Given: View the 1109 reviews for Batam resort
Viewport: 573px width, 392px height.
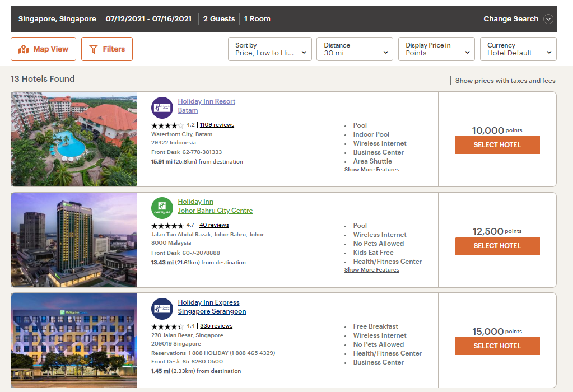Looking at the screenshot, I should [217, 124].
